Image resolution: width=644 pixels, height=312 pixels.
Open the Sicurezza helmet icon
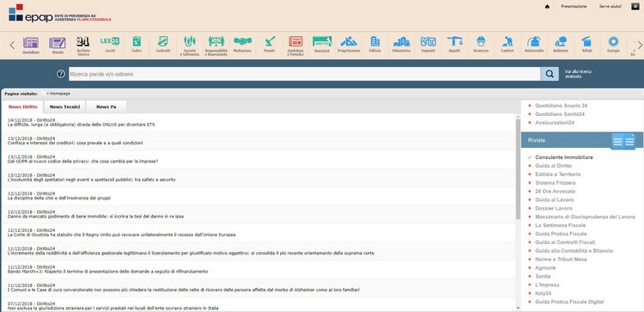[481, 45]
